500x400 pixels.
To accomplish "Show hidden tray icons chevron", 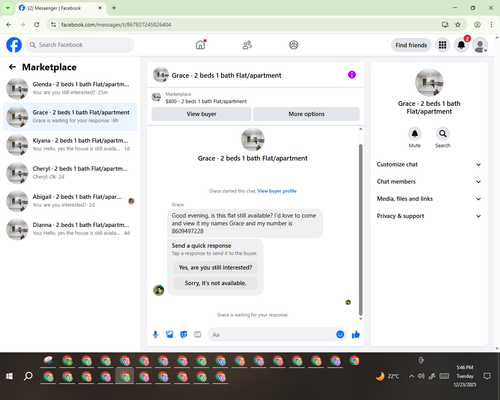I will [x=411, y=376].
